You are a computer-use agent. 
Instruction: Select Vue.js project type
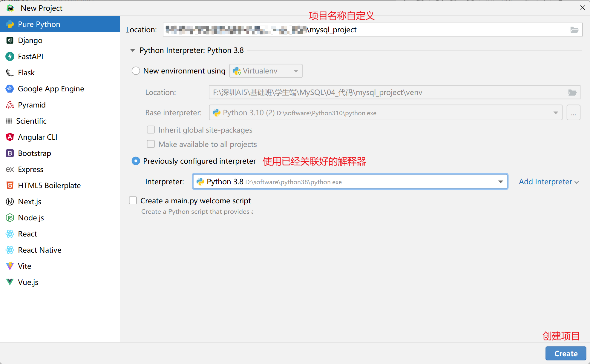point(60,282)
